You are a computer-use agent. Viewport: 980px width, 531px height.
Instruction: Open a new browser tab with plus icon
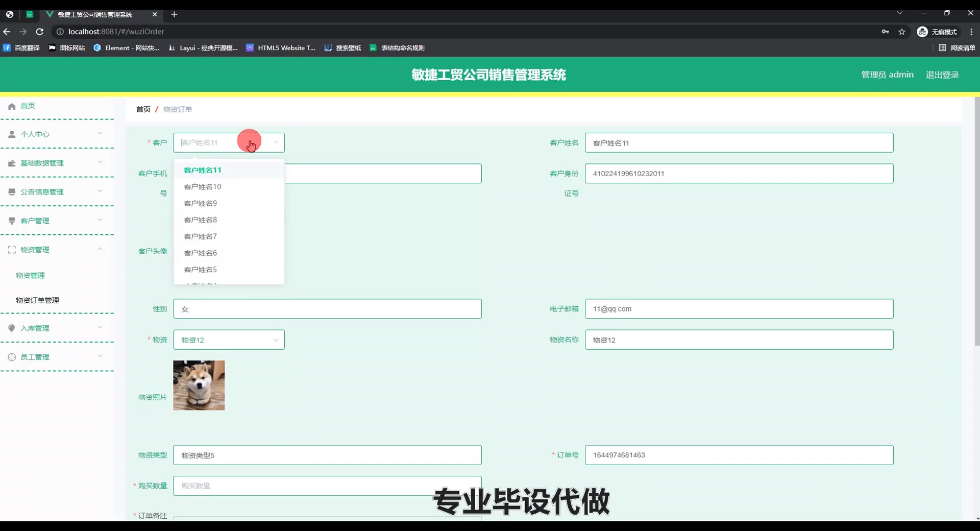click(x=174, y=14)
